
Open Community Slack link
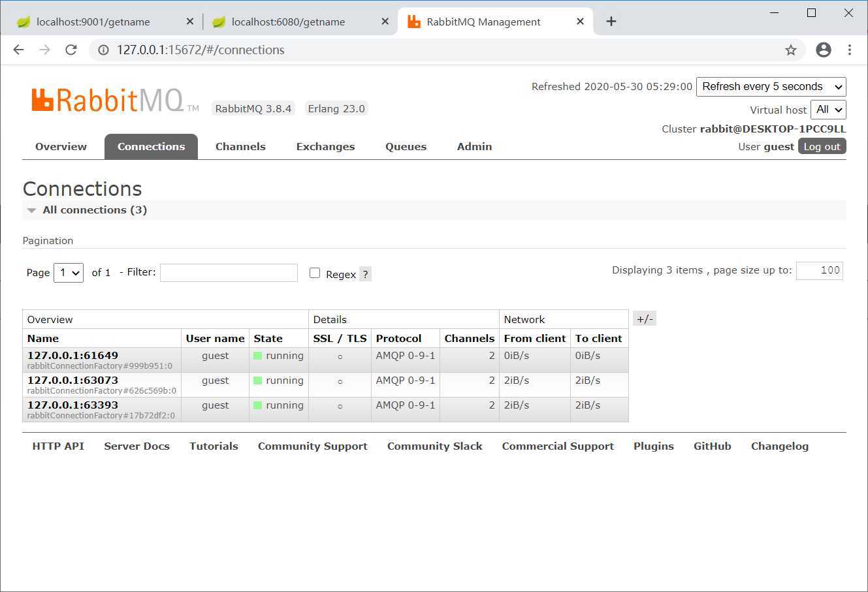[x=435, y=446]
